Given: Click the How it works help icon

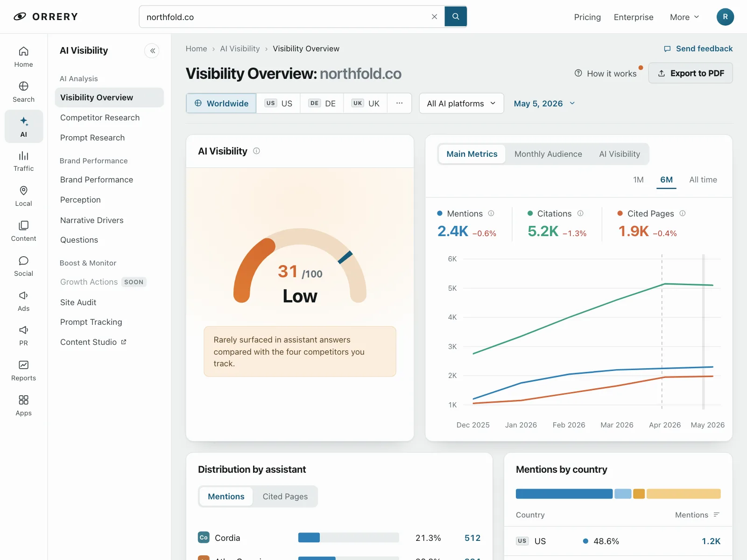Looking at the screenshot, I should point(578,73).
